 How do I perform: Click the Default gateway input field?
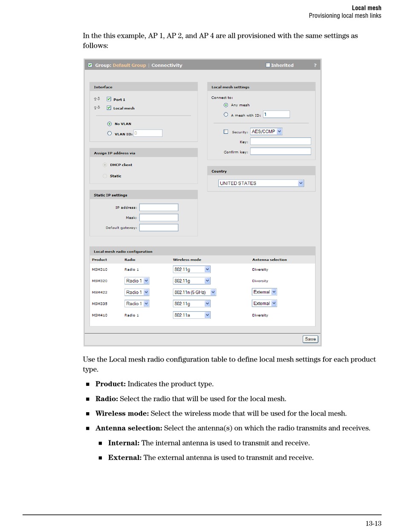(159, 228)
